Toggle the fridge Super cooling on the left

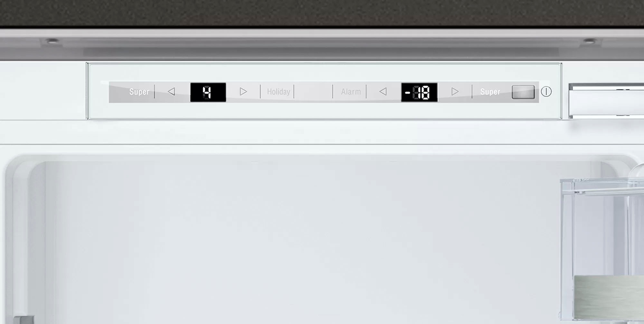click(139, 92)
